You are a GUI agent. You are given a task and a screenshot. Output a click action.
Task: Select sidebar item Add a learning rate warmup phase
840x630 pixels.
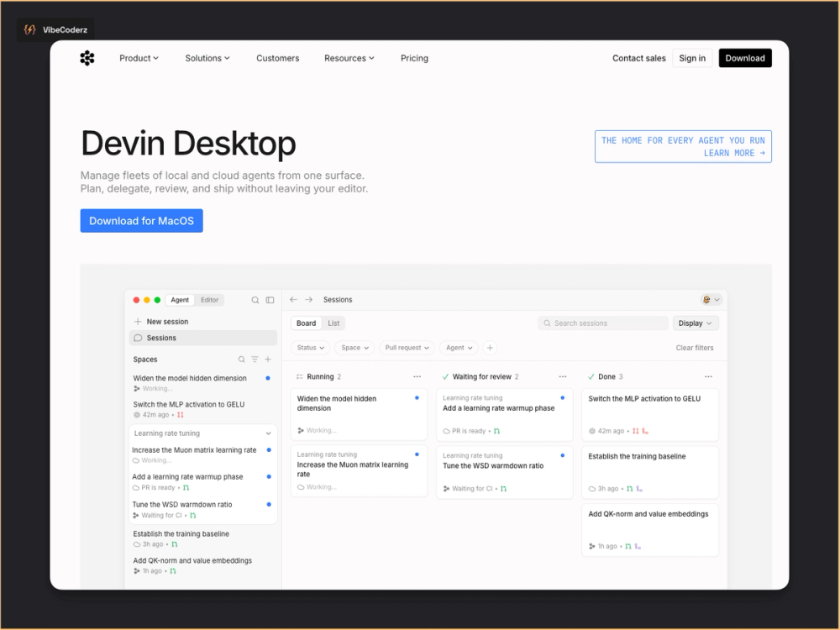click(203, 481)
